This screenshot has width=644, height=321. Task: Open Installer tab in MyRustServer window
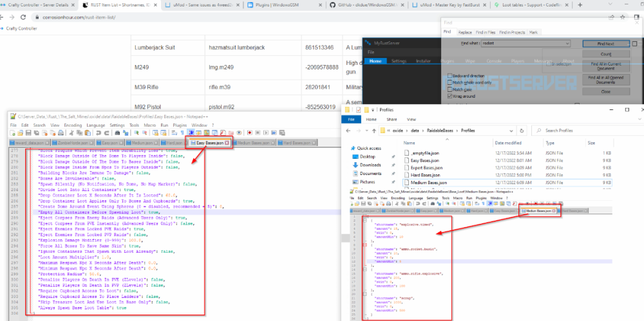[x=424, y=61]
